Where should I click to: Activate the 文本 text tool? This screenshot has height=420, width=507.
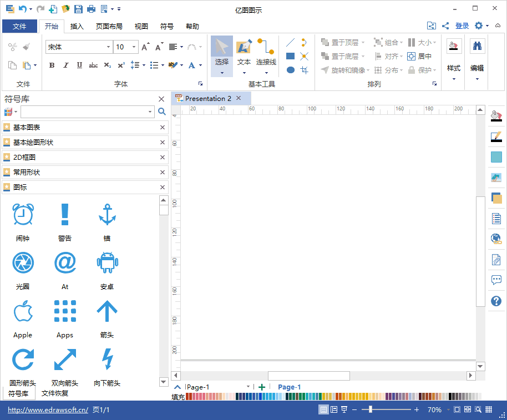click(x=244, y=56)
